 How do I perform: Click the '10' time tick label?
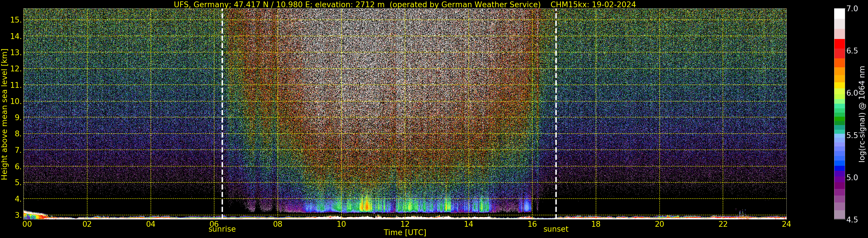[341, 224]
